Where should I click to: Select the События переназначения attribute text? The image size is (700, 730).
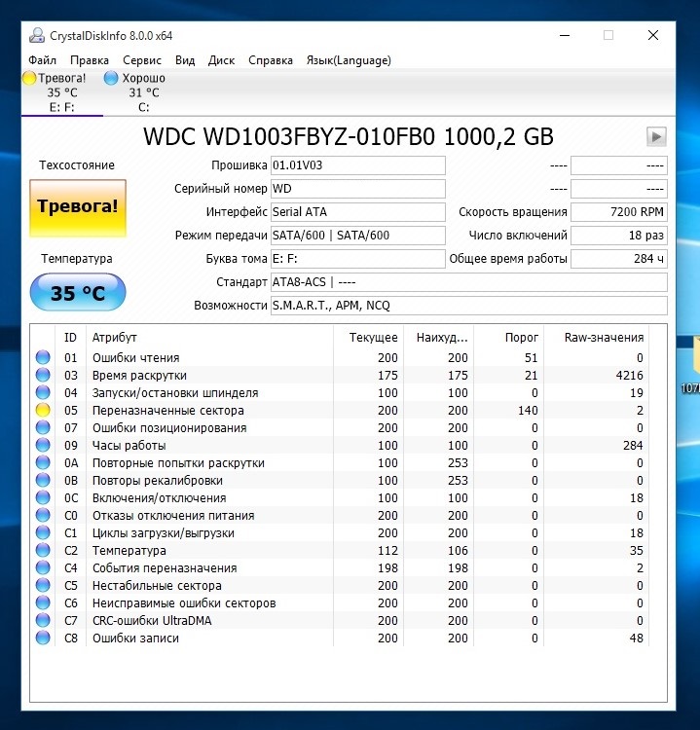(x=165, y=568)
